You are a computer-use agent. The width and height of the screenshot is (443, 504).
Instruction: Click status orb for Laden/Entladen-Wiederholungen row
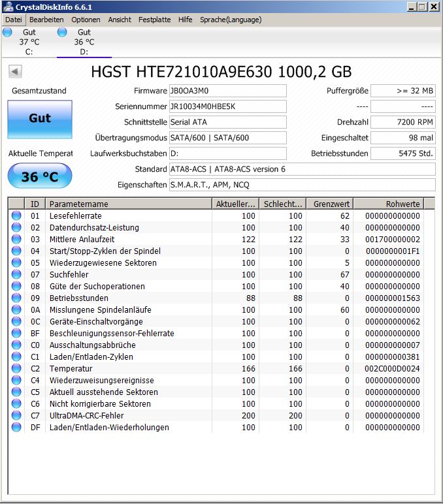coord(16,427)
